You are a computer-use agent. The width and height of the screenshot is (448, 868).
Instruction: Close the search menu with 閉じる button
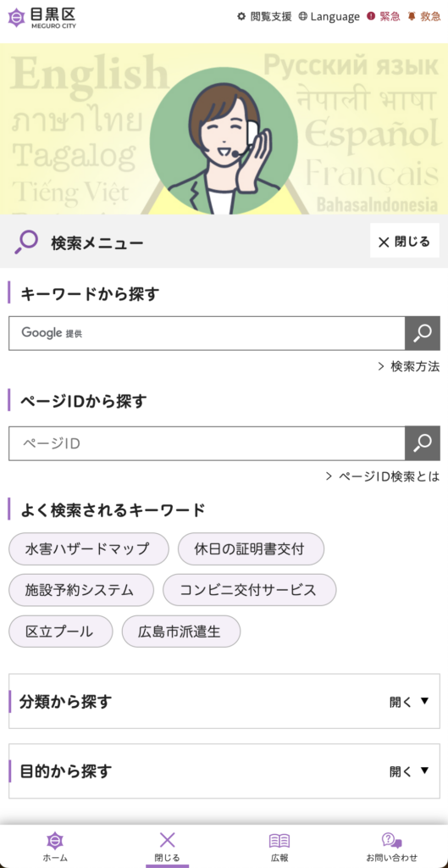[x=405, y=242]
